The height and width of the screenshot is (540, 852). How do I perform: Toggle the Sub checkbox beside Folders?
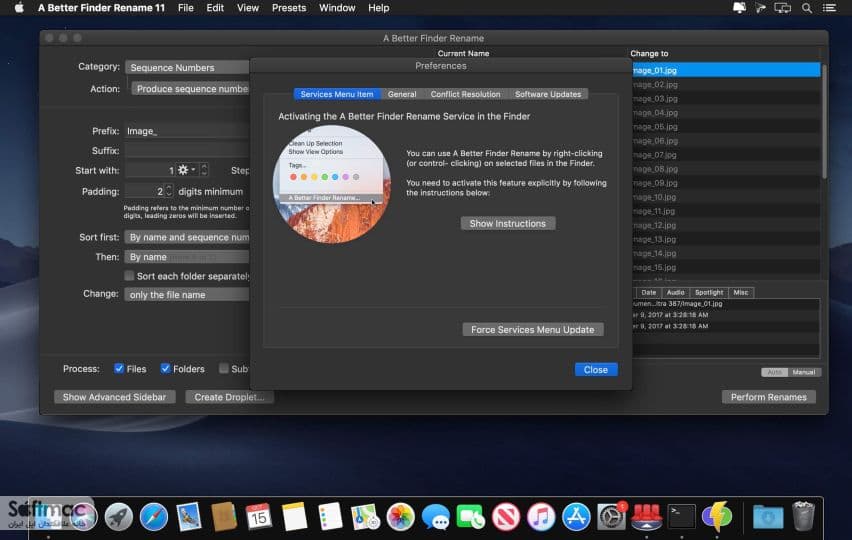click(x=223, y=368)
